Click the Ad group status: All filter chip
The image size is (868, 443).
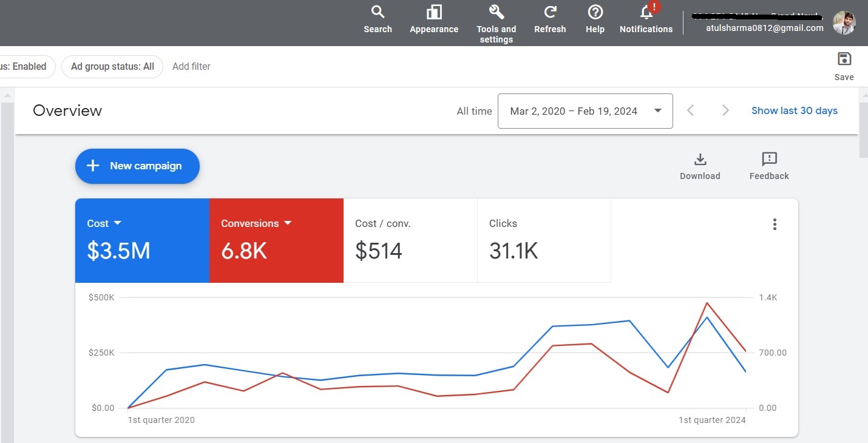coord(112,67)
